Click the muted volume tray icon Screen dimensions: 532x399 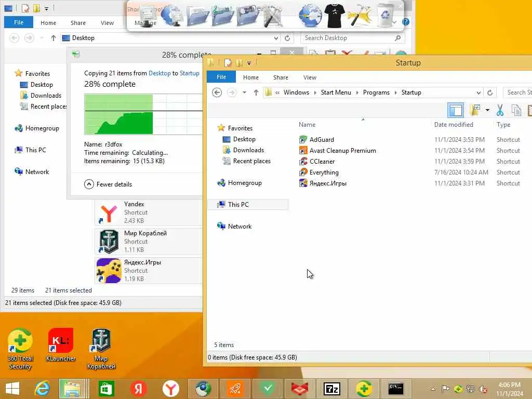(483, 389)
